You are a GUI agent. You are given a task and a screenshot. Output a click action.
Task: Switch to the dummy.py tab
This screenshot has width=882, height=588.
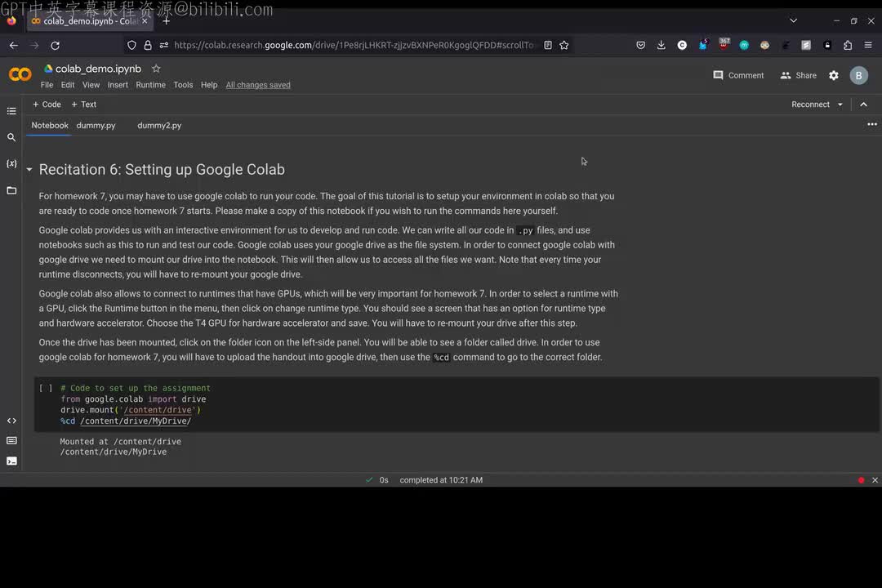coord(96,126)
